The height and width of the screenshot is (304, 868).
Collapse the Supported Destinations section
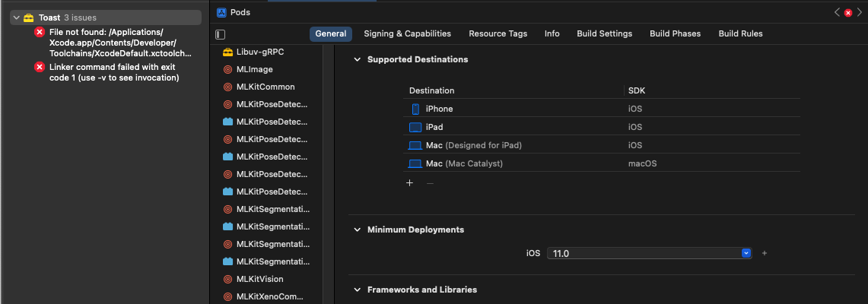pos(357,59)
